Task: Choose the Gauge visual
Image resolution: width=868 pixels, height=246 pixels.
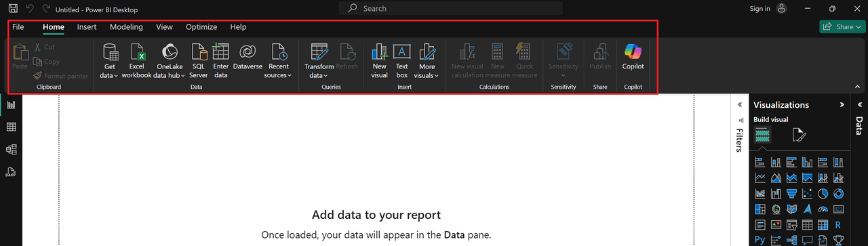Action: (x=823, y=209)
